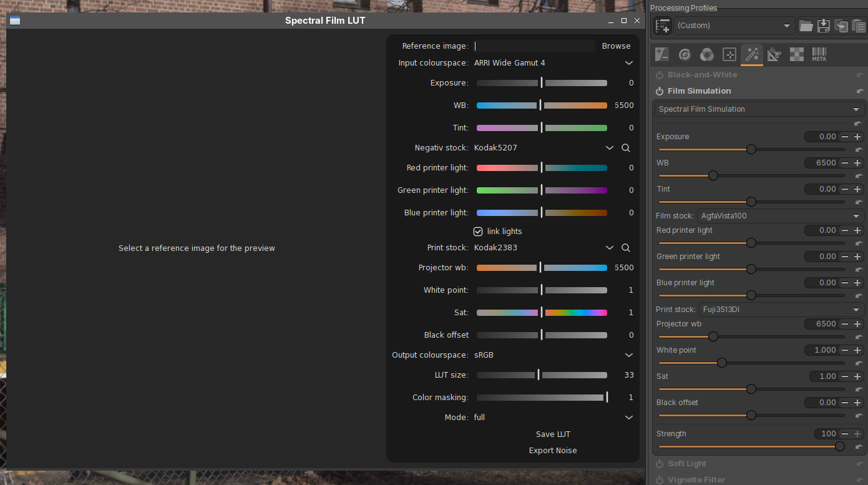Click the Save LUT button
868x485 pixels.
coord(553,434)
